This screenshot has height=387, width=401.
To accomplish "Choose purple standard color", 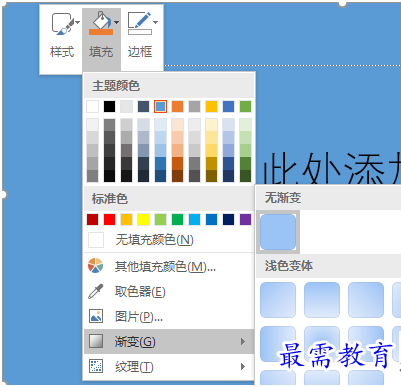I will pos(245,219).
